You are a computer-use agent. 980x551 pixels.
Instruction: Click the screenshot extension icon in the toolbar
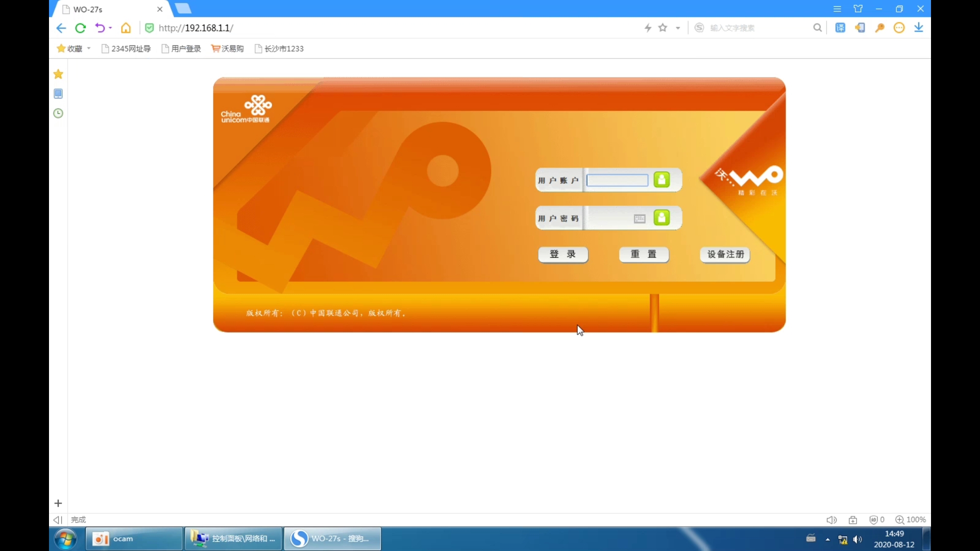click(860, 28)
